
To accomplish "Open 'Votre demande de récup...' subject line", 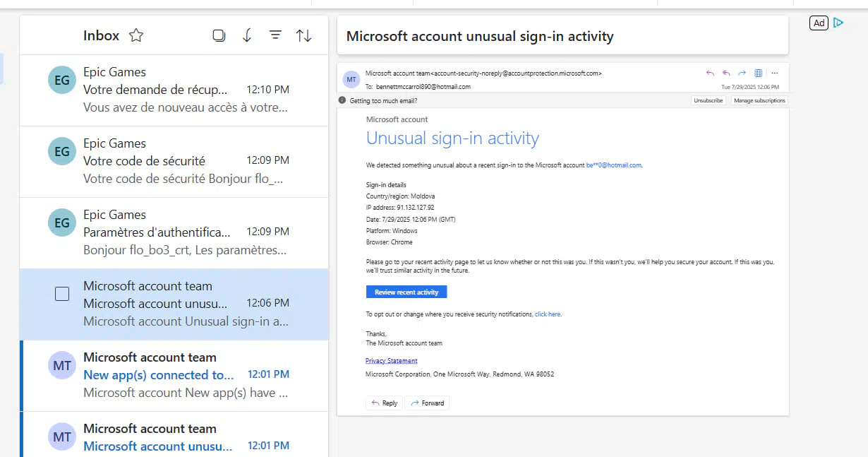I will click(155, 90).
